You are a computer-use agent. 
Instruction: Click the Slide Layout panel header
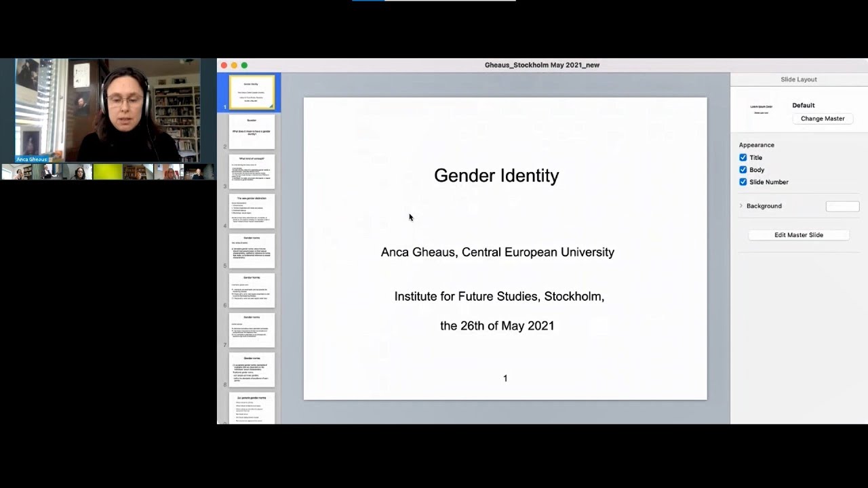pyautogui.click(x=798, y=79)
